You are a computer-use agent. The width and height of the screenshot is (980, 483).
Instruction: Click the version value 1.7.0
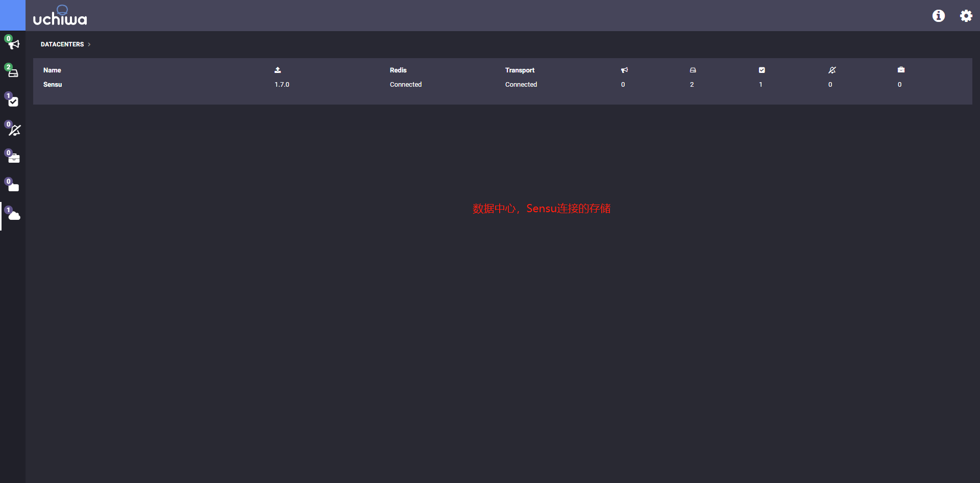[282, 85]
